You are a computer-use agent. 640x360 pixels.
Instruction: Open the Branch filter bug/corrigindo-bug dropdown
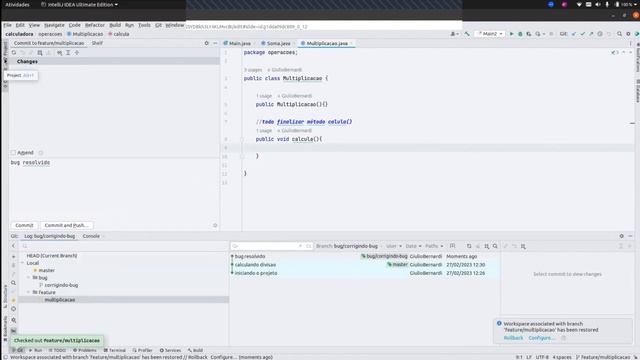(x=349, y=246)
